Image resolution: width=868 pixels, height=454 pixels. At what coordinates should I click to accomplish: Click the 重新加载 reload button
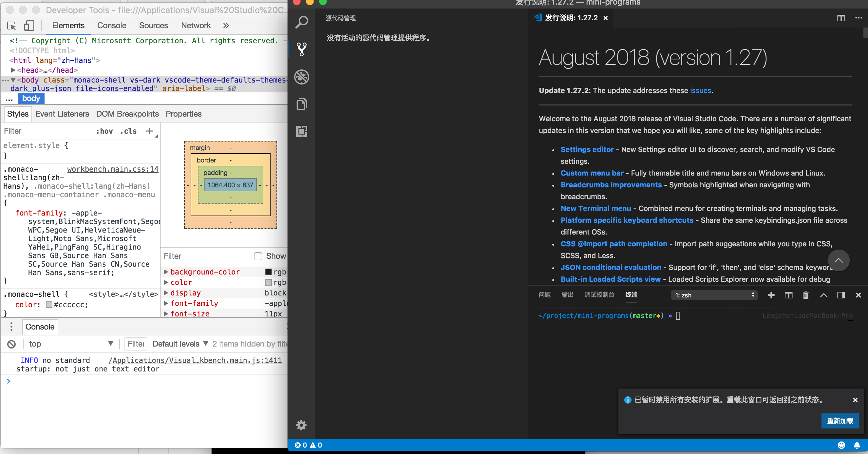pyautogui.click(x=840, y=421)
